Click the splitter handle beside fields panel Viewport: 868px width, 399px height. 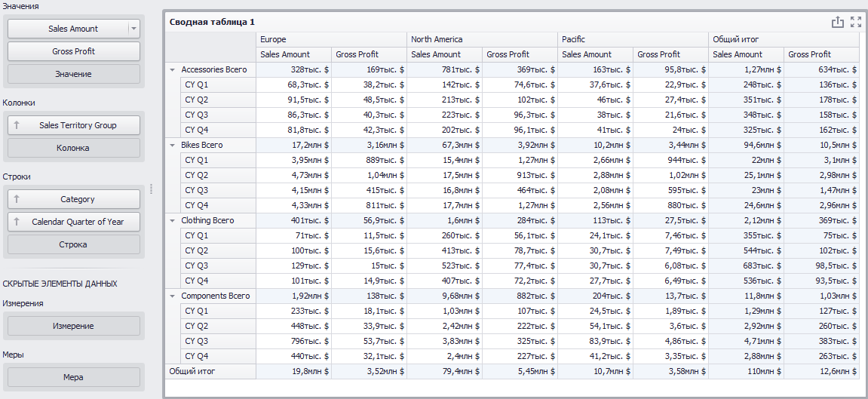pyautogui.click(x=151, y=189)
